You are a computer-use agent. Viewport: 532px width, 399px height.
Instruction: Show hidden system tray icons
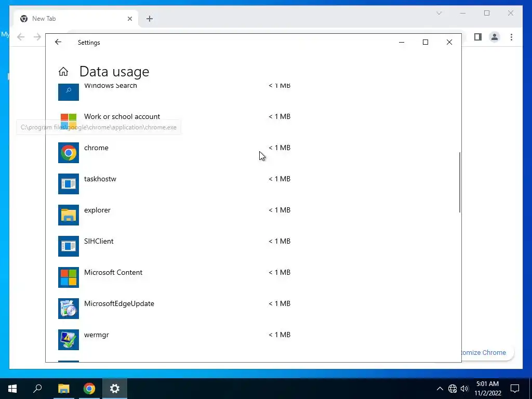(440, 389)
